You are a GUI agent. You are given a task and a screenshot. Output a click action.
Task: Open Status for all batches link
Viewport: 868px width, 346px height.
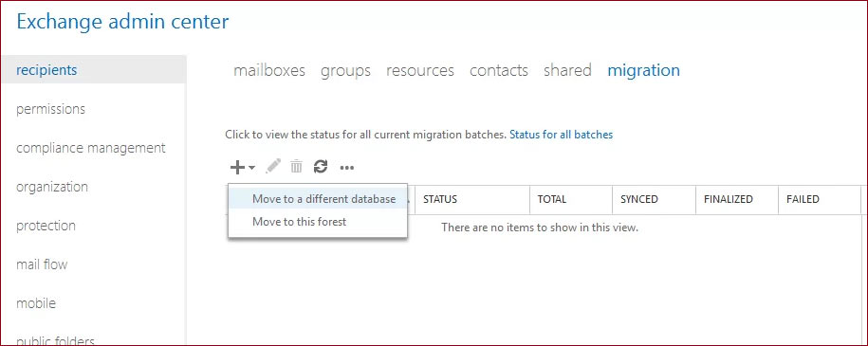pyautogui.click(x=562, y=135)
